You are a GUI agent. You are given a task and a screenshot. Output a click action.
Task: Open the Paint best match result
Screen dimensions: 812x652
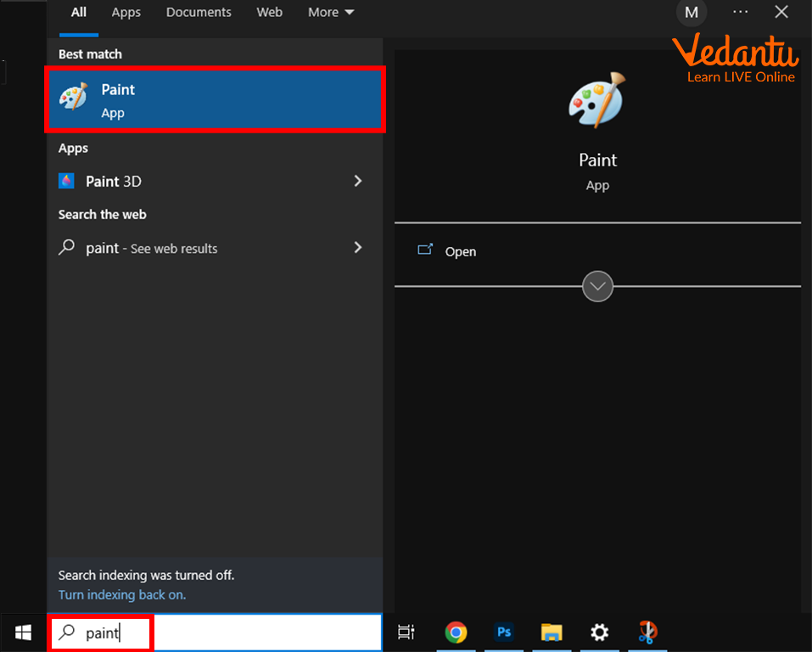[x=214, y=100]
